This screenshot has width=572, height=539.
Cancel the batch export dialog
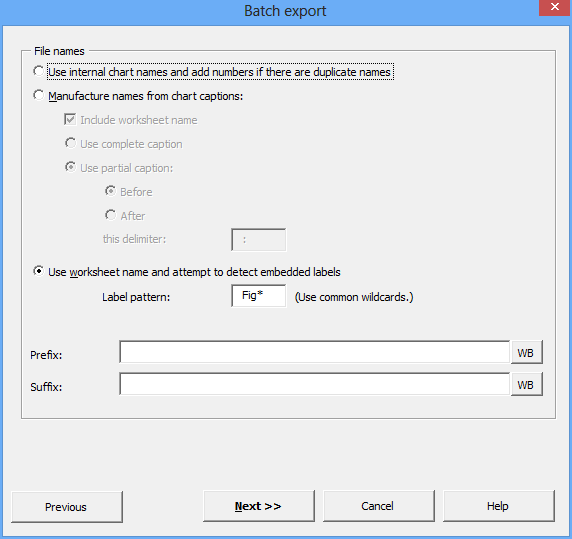pyautogui.click(x=379, y=506)
